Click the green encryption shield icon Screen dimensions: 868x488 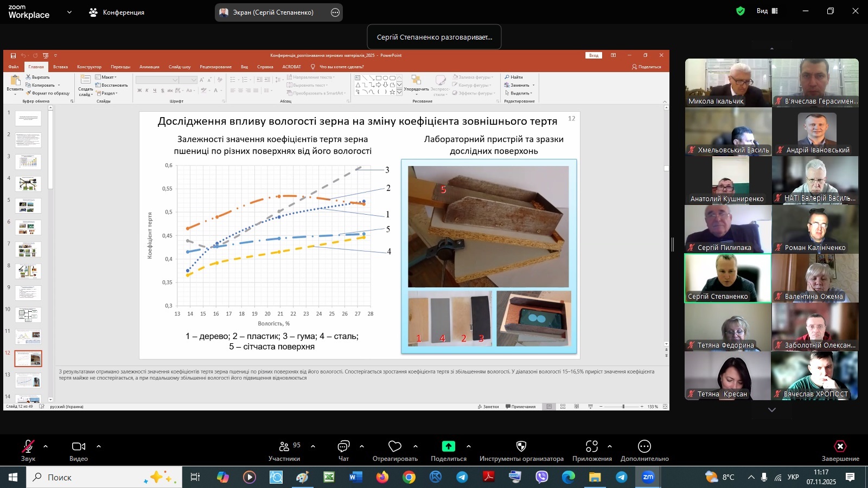[x=741, y=11]
